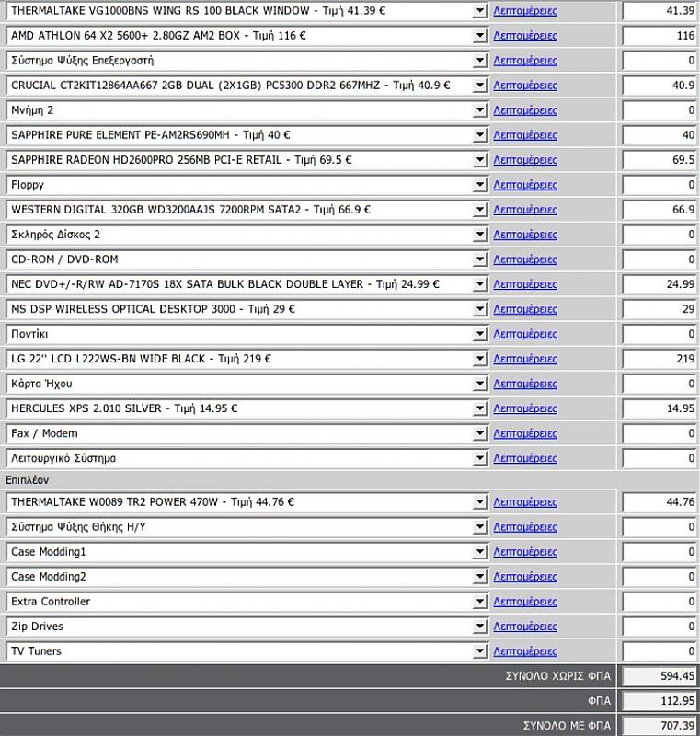
Task: Expand the Zip Drives dropdown
Action: (247, 627)
